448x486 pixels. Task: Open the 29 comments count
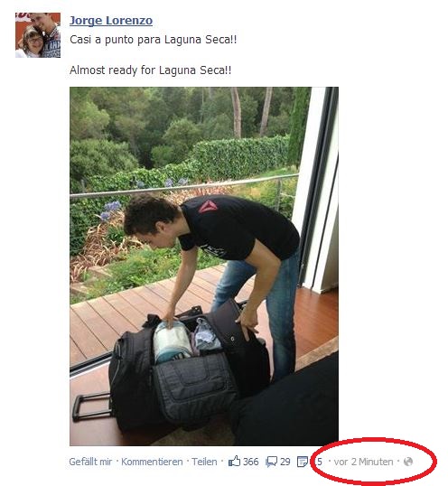(285, 462)
